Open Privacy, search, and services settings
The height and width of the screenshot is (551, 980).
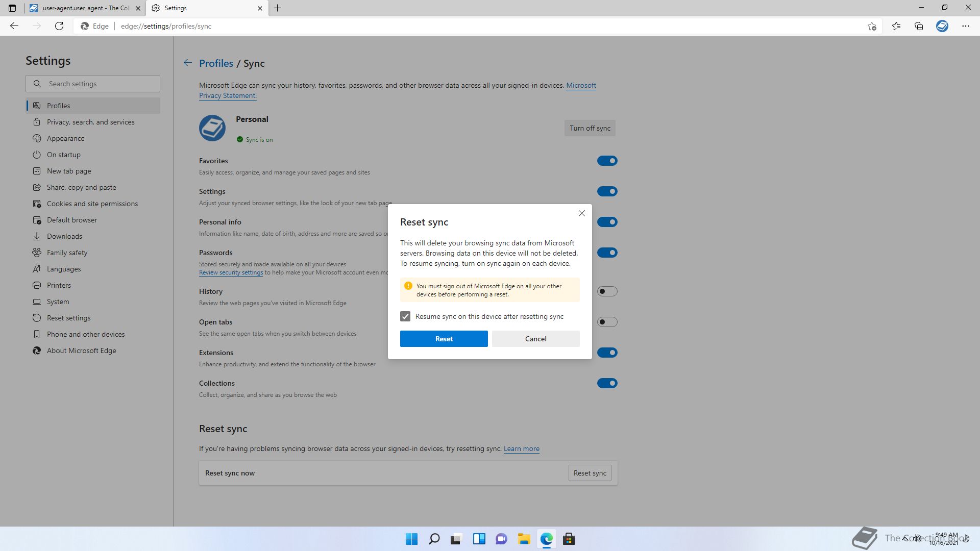coord(93,122)
